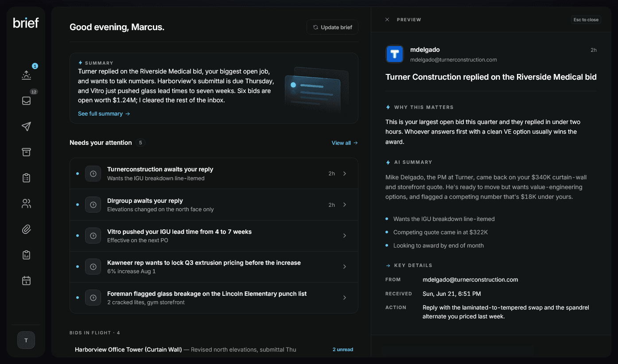Open the brief sunrise icon in sidebar
This screenshot has width=618, height=364.
point(26,75)
